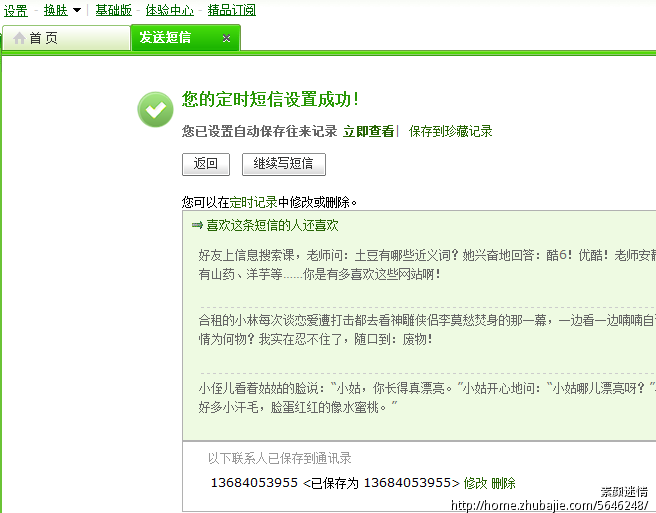Screen dimensions: 656x513
Task: Open the 体验中心 link
Action: point(169,10)
